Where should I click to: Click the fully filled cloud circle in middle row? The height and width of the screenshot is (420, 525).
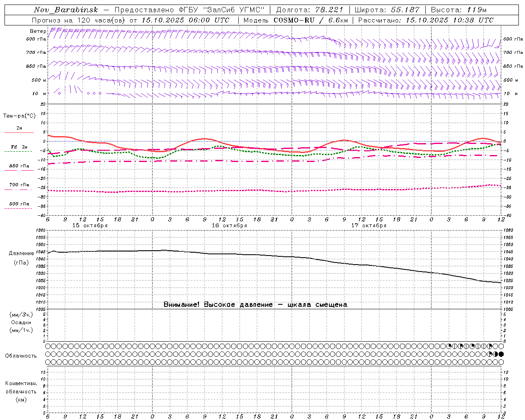tap(501, 354)
